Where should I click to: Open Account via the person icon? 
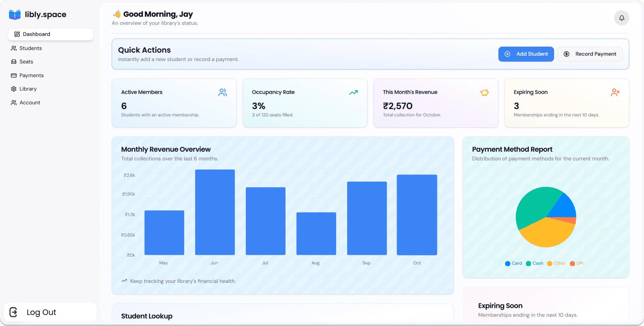13,102
